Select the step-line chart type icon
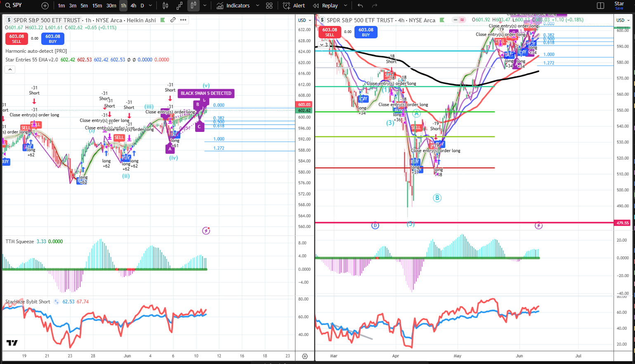Screen dimensions: 635x364 179,6
